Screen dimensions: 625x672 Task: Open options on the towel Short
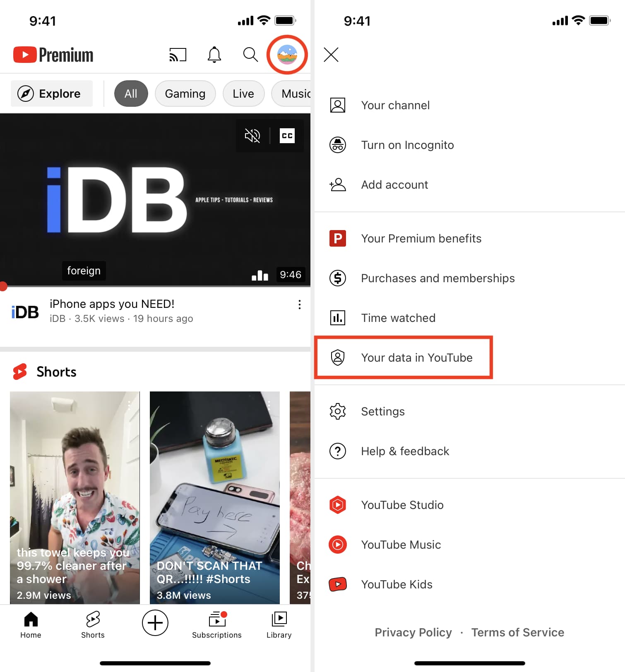[x=129, y=406]
